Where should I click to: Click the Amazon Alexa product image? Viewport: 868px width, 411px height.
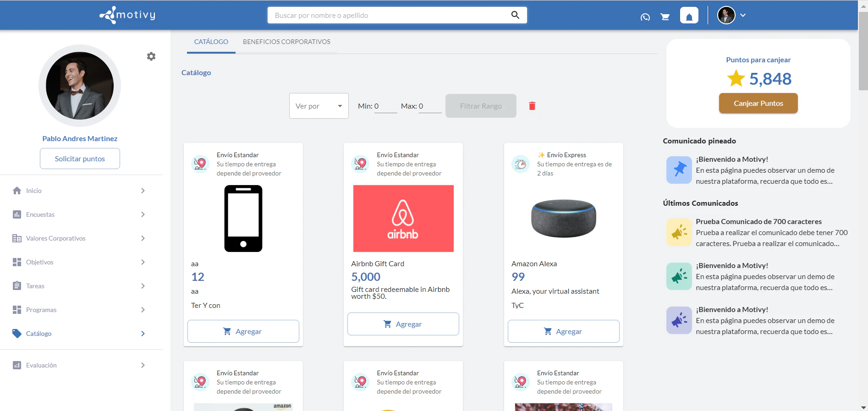[x=564, y=219]
